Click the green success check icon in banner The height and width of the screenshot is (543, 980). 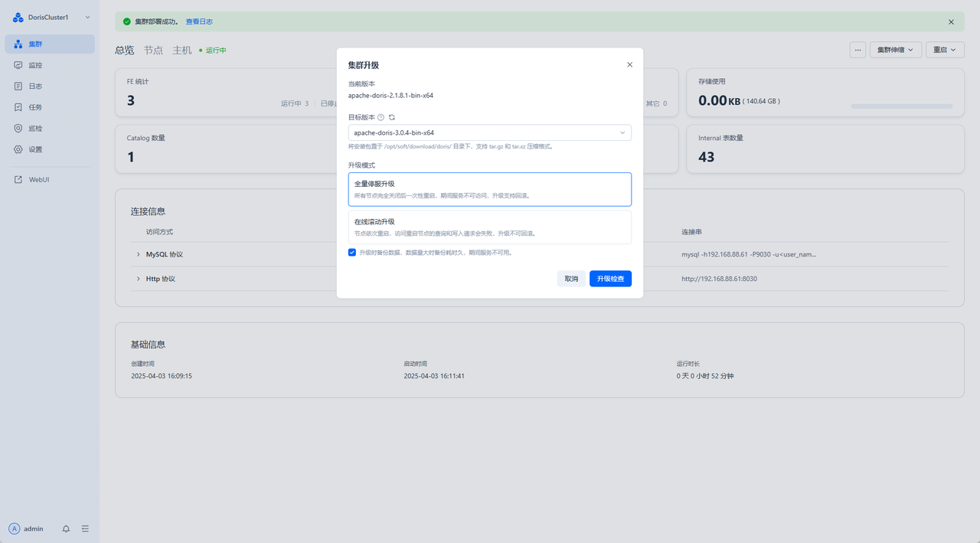(x=127, y=21)
